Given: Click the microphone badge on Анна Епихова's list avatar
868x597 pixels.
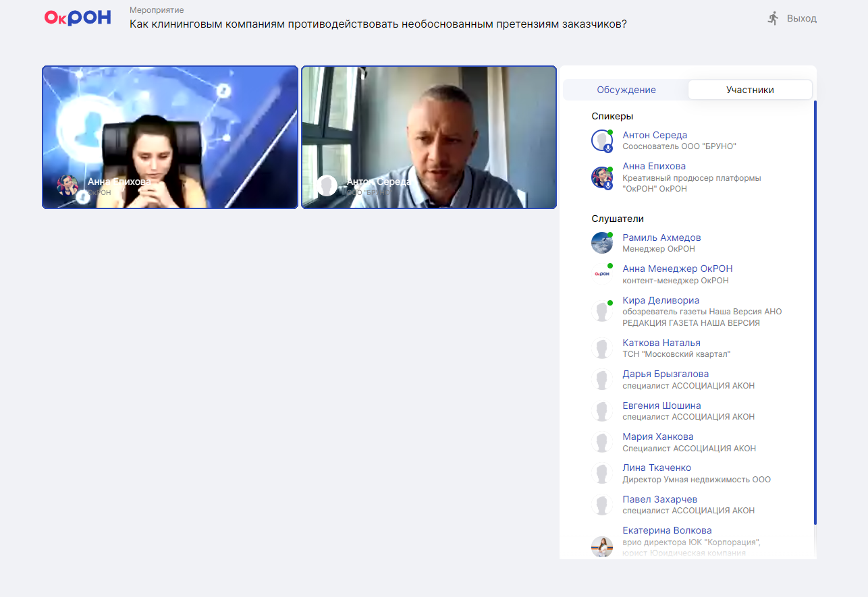Looking at the screenshot, I should [x=608, y=185].
